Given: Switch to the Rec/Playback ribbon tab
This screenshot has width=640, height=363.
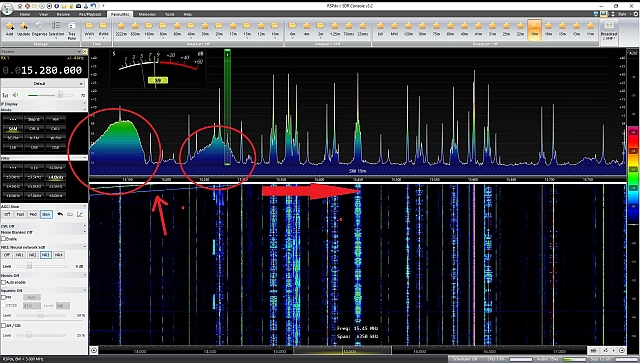Looking at the screenshot, I should coord(90,14).
